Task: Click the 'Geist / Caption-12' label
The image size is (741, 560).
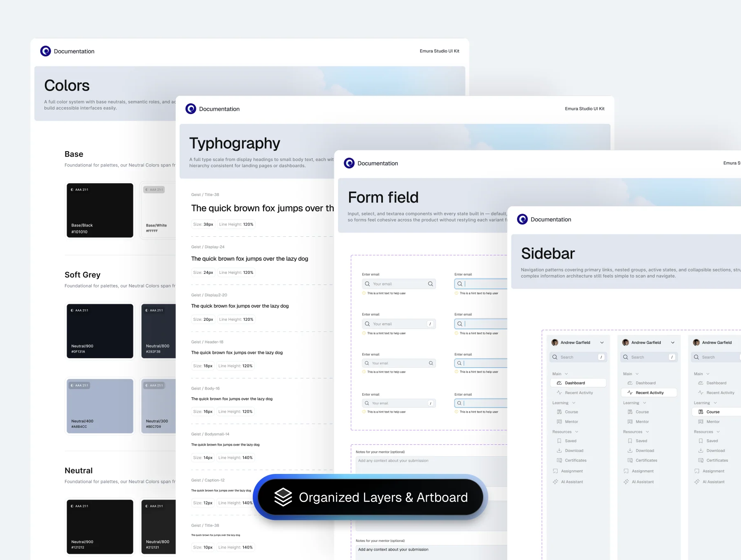Action: [x=208, y=481]
